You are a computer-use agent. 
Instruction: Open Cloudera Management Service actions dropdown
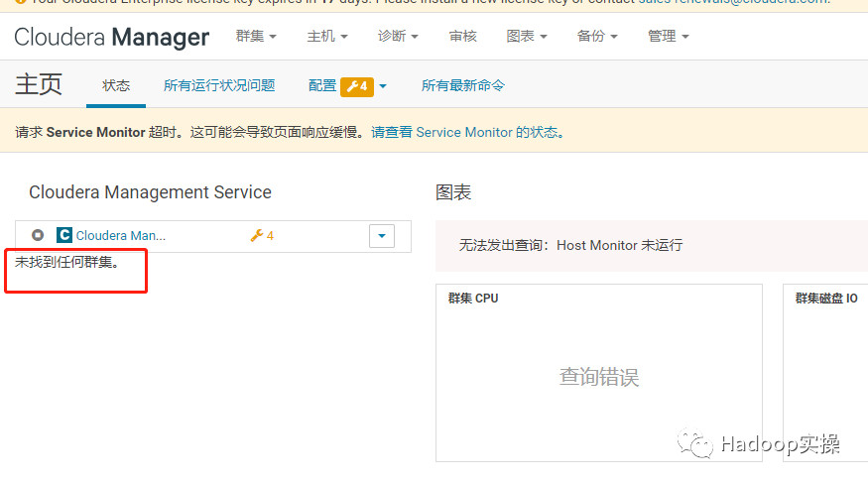coord(382,236)
